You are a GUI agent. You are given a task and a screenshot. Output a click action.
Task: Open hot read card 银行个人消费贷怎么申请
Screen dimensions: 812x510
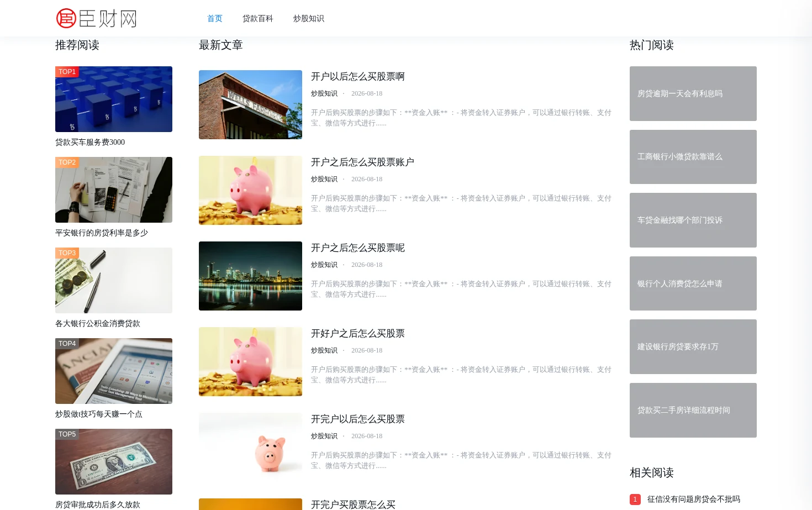[693, 283]
